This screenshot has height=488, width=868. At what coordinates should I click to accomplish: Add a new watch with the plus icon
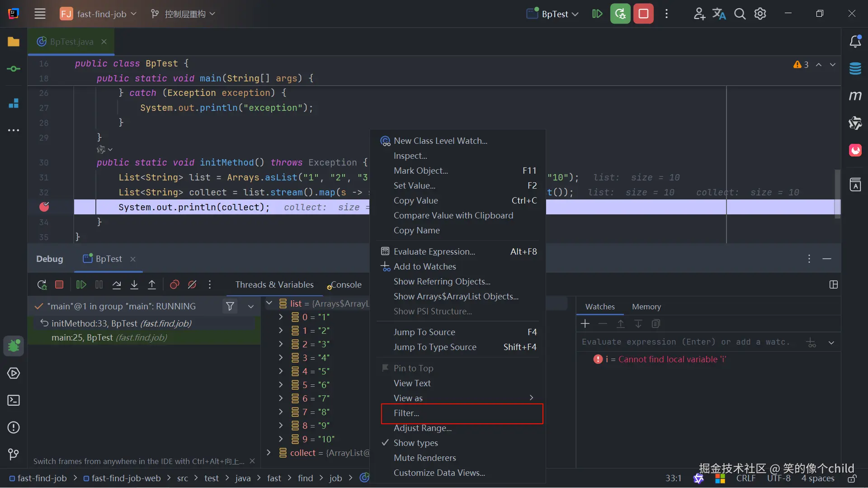(585, 323)
